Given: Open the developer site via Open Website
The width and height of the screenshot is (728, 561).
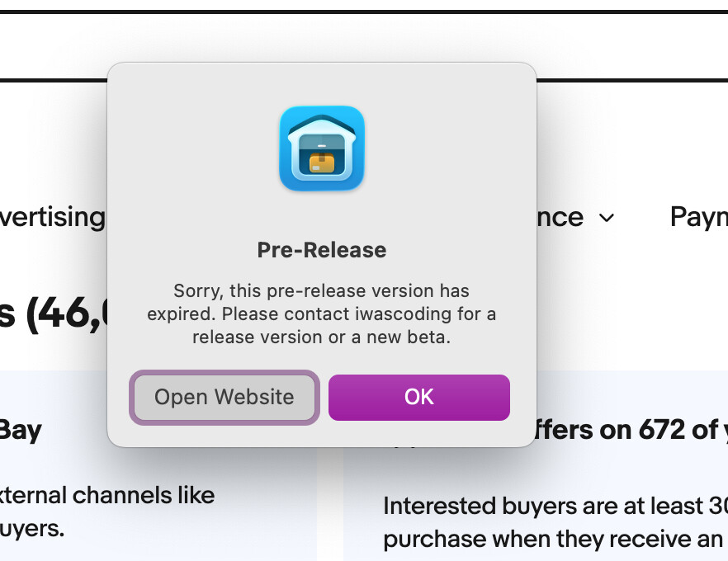Looking at the screenshot, I should [225, 397].
